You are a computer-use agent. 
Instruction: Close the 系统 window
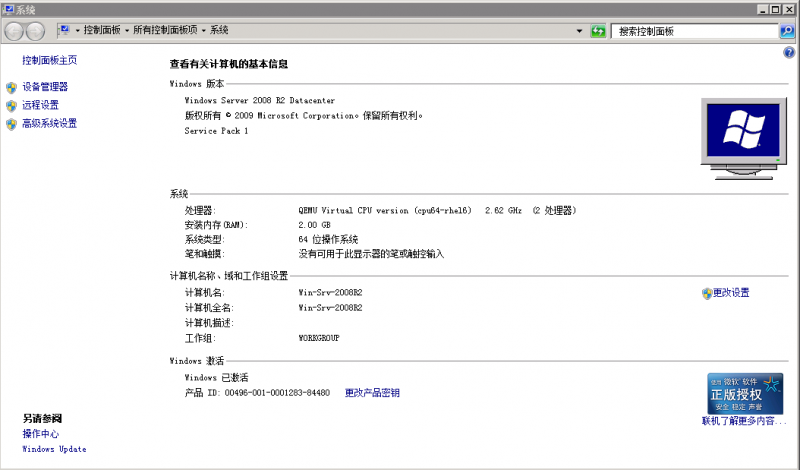click(x=789, y=9)
